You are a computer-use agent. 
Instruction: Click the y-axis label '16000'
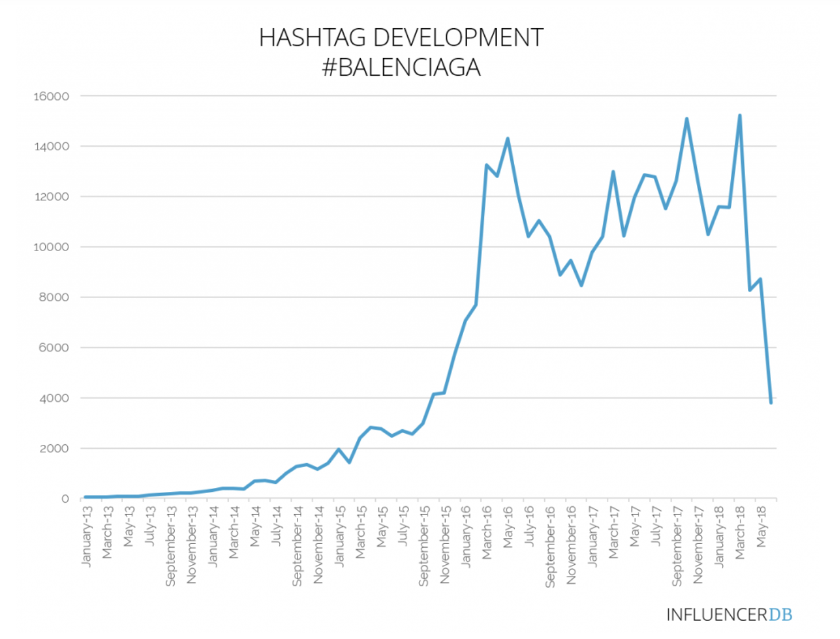click(x=51, y=97)
